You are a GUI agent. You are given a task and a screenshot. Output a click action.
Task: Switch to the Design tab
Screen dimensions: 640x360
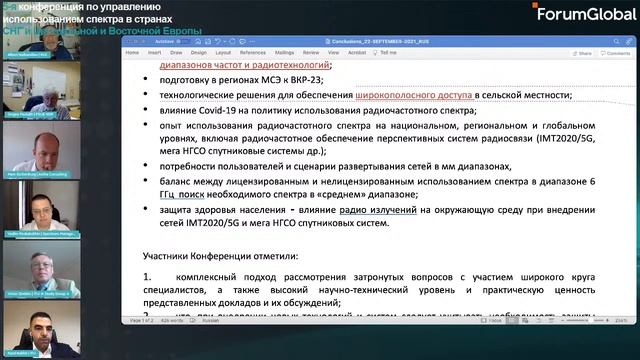click(x=198, y=53)
